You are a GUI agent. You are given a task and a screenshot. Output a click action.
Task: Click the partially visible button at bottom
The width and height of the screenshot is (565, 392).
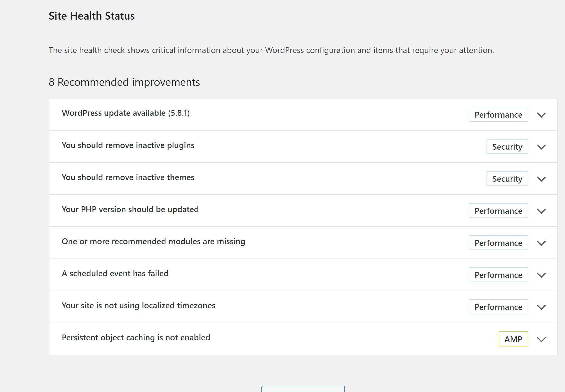[x=303, y=389]
